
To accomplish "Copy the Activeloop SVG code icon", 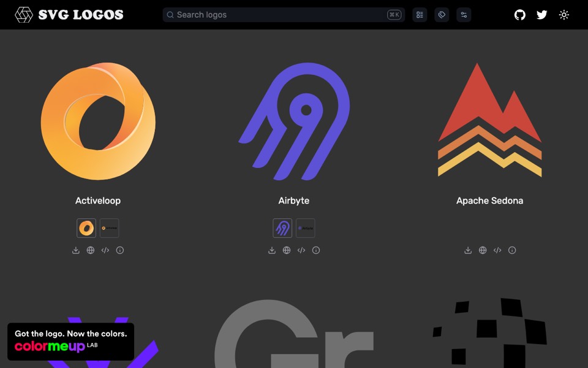I will [105, 250].
